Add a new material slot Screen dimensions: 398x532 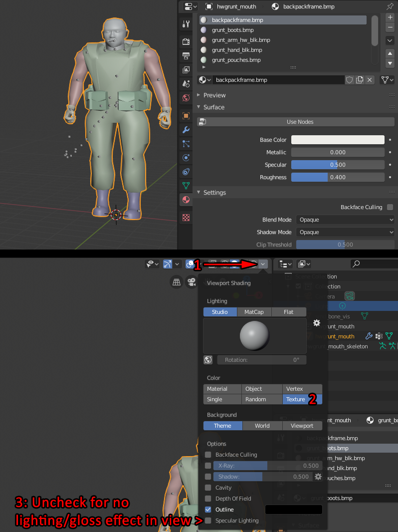[390, 17]
